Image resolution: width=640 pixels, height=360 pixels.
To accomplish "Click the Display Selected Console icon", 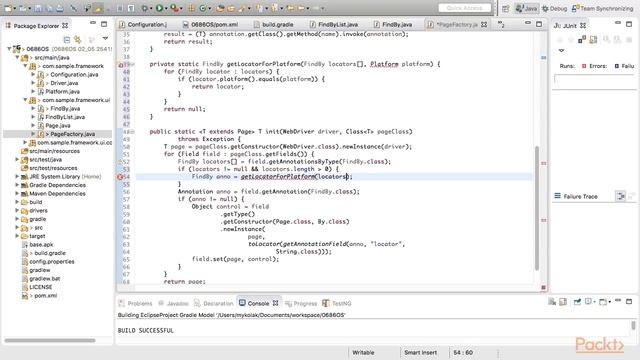I will pyautogui.click(x=588, y=302).
